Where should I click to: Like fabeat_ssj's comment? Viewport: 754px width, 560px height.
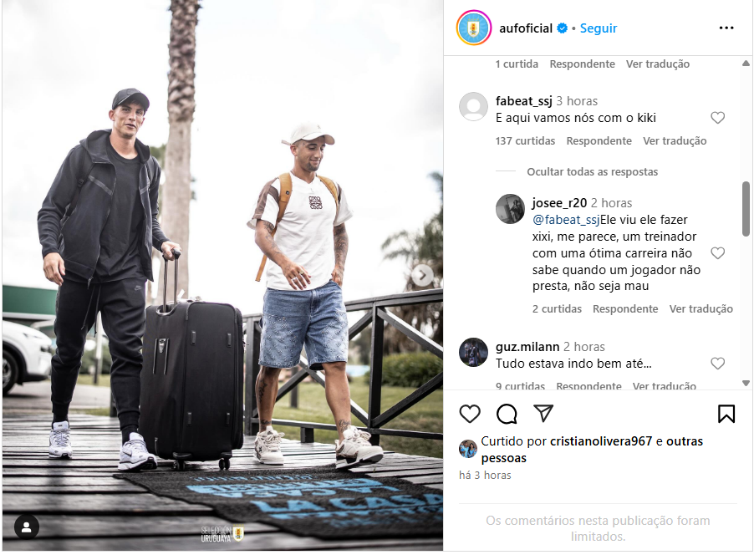click(717, 118)
